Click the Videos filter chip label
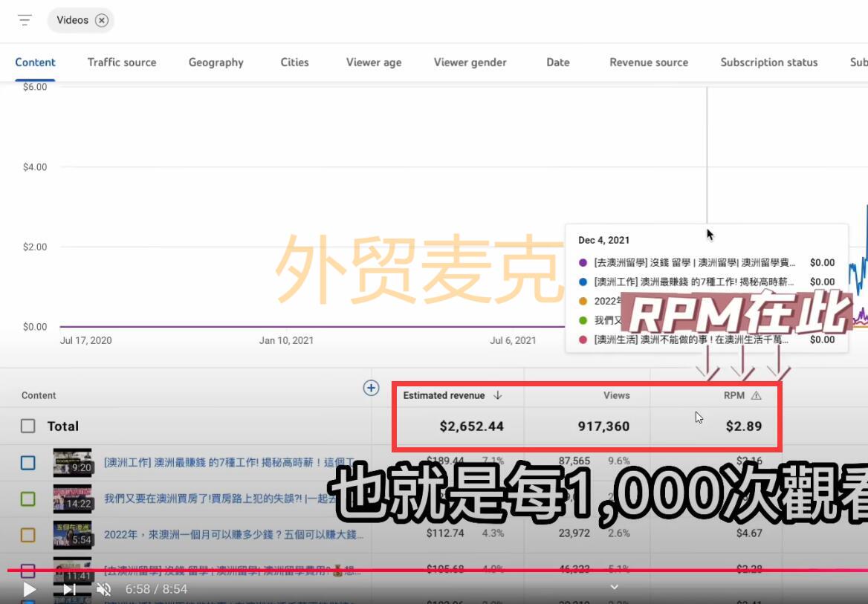This screenshot has width=868, height=604. point(73,20)
